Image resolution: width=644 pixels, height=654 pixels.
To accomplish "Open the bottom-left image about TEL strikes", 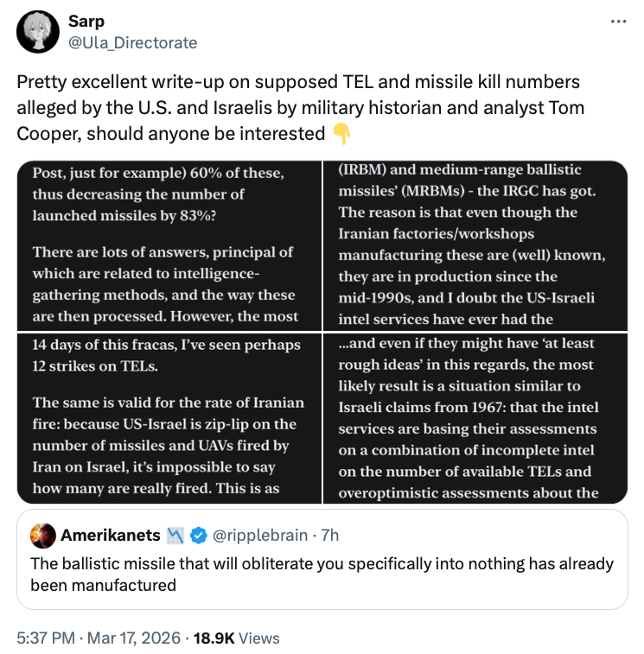I will pyautogui.click(x=169, y=418).
